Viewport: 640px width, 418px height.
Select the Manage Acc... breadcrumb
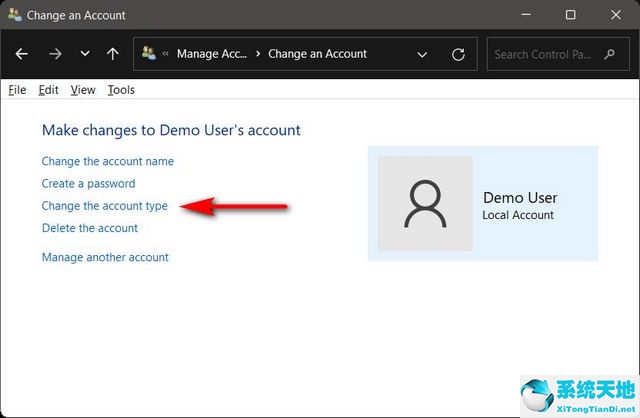(x=212, y=54)
